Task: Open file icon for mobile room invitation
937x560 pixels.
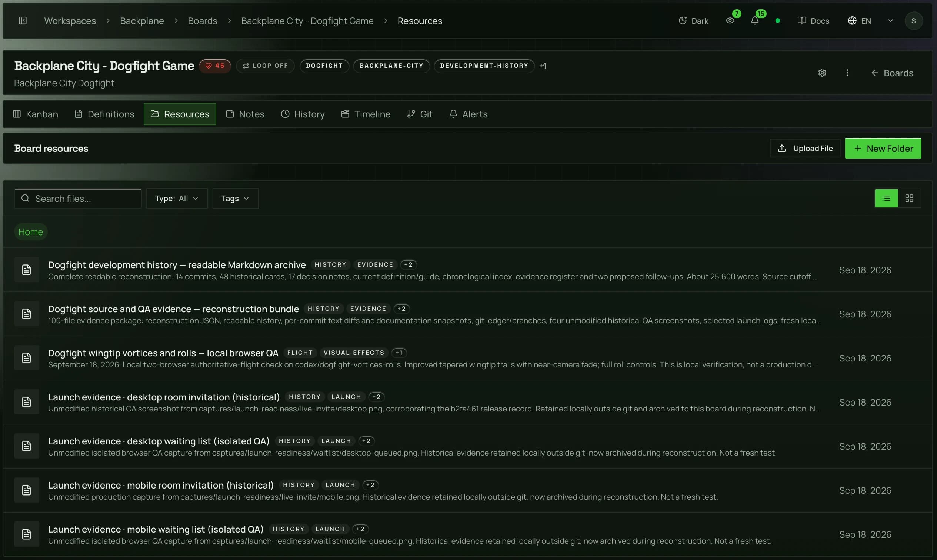Action: coord(26,490)
